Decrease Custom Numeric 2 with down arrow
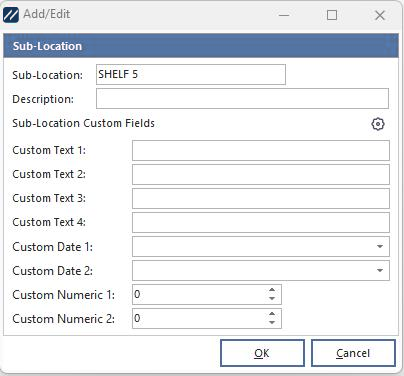Viewport: 404px width, 376px height. tap(272, 323)
